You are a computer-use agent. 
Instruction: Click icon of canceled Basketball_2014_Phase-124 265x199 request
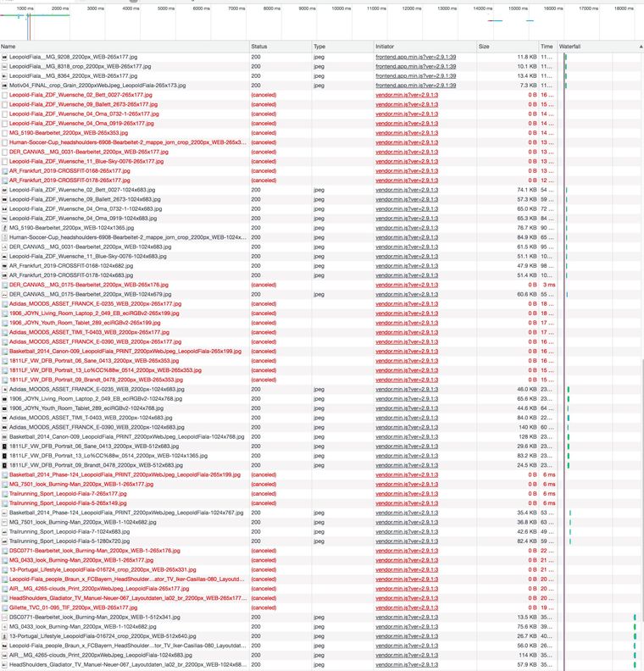4,474
